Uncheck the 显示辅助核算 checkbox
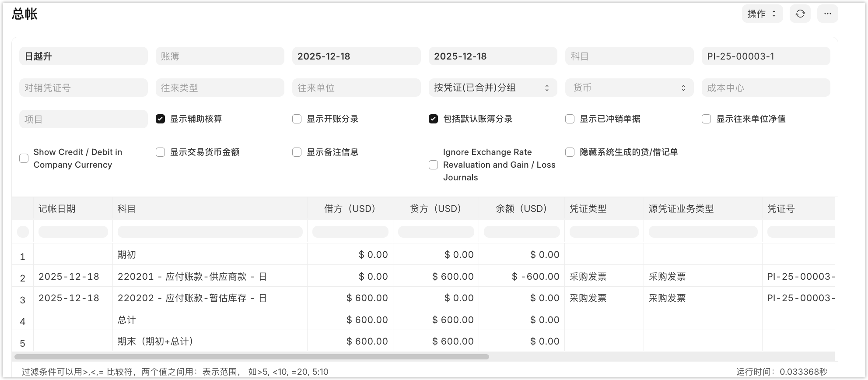This screenshot has width=868, height=380. [x=161, y=119]
